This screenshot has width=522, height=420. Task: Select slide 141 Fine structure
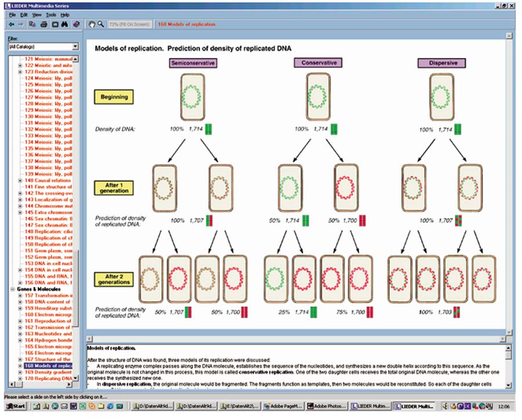click(x=48, y=187)
